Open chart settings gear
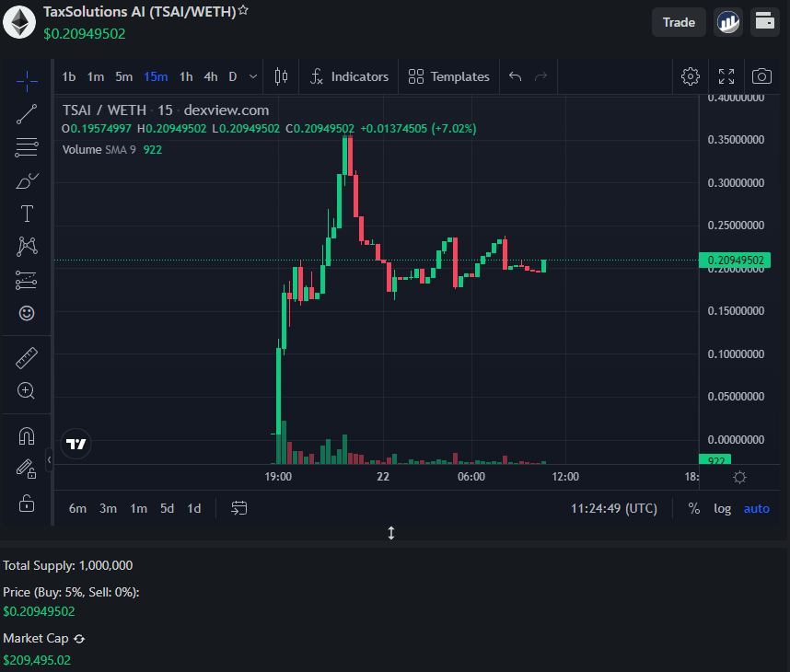The image size is (790, 672). [x=691, y=76]
